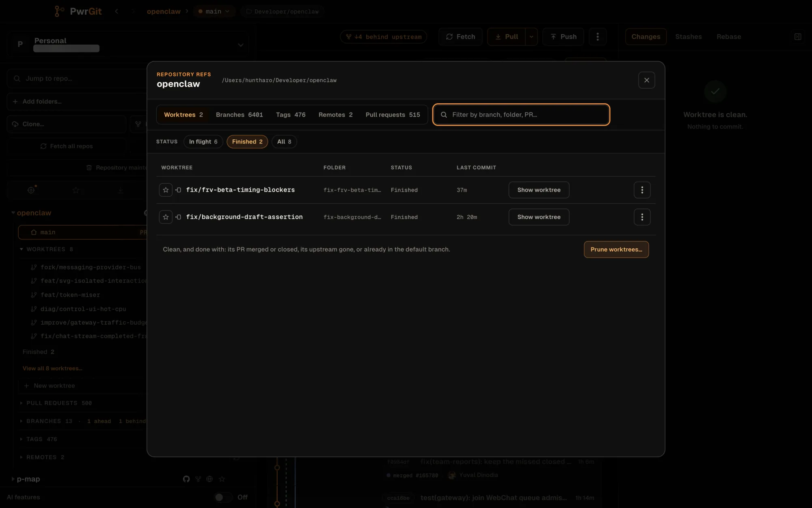Show worktree for fix/frv-beta-timing-blockers
Image resolution: width=812 pixels, height=508 pixels.
539,190
